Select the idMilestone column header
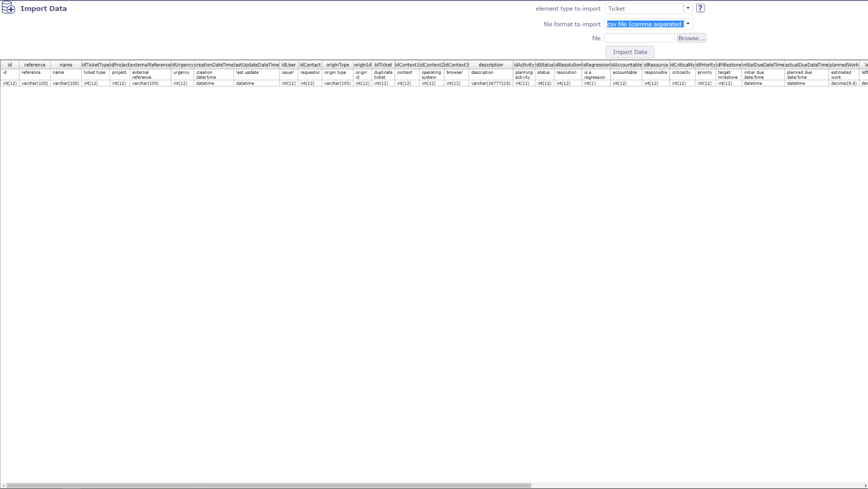Image resolution: width=868 pixels, height=489 pixels. point(728,65)
